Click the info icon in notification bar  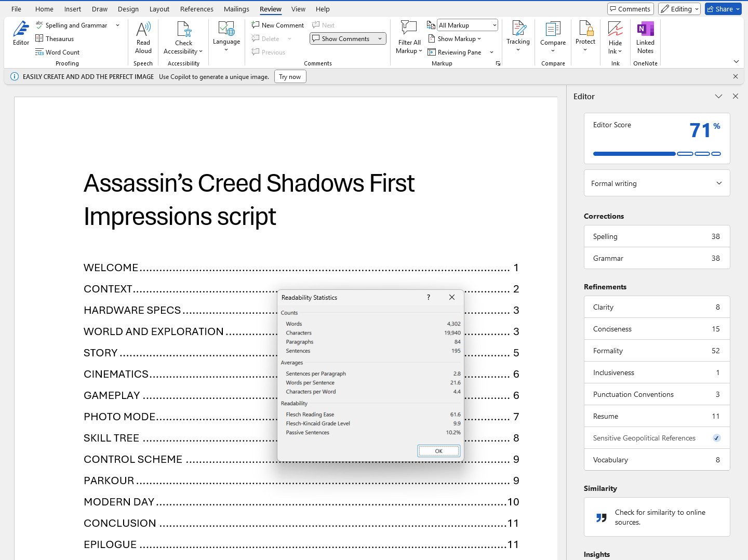tap(15, 76)
